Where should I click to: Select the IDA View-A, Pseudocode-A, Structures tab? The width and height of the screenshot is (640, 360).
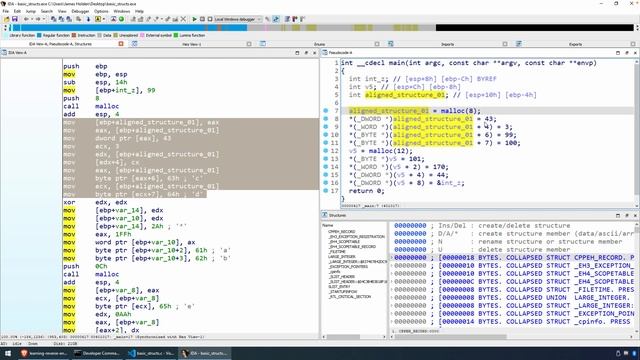(x=60, y=44)
